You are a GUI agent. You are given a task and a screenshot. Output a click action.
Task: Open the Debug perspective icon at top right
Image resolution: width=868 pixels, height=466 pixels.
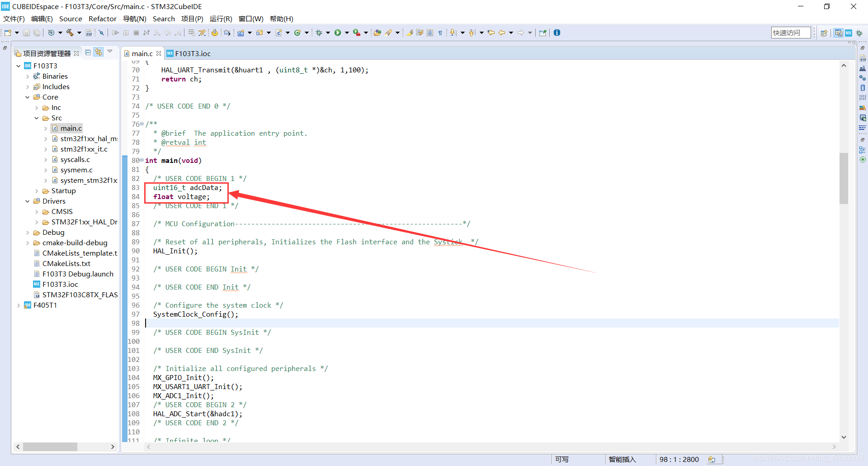coord(859,33)
